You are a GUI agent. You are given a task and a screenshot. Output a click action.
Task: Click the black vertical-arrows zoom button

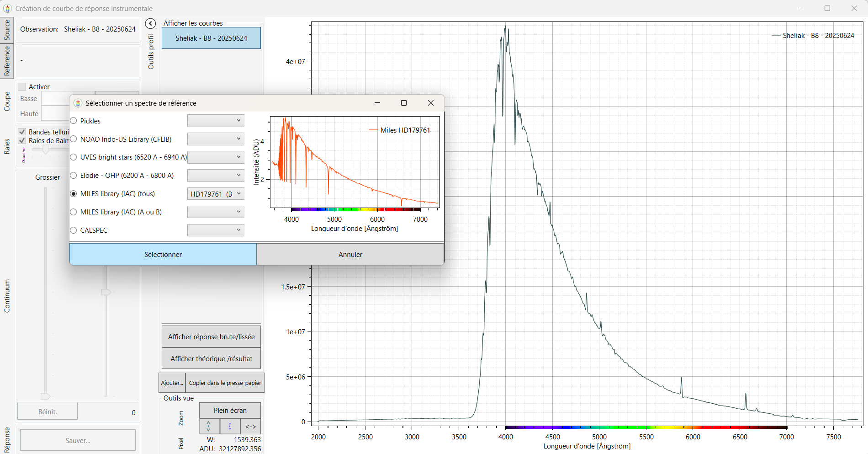[x=209, y=426]
